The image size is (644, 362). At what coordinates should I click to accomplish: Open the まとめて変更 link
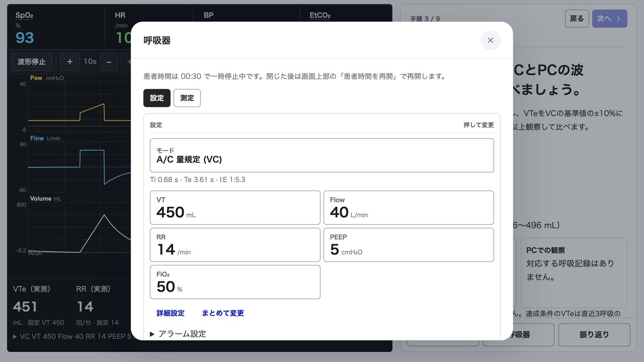click(223, 313)
